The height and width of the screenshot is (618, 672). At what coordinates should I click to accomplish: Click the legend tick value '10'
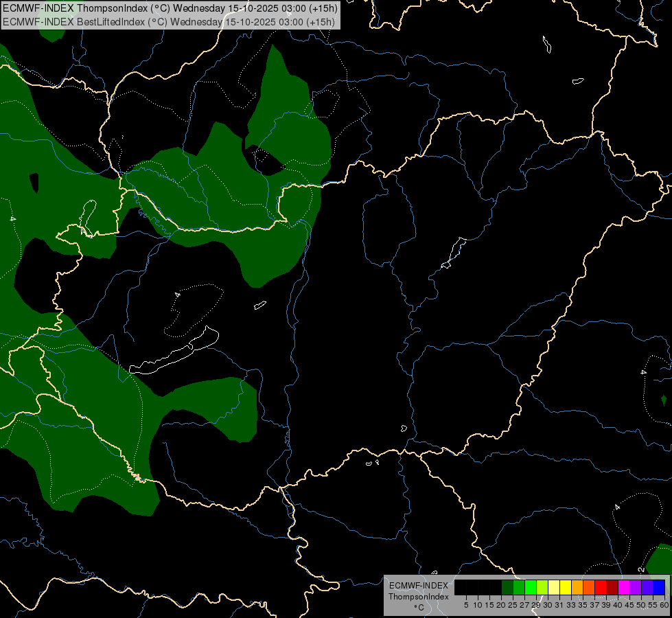click(478, 605)
